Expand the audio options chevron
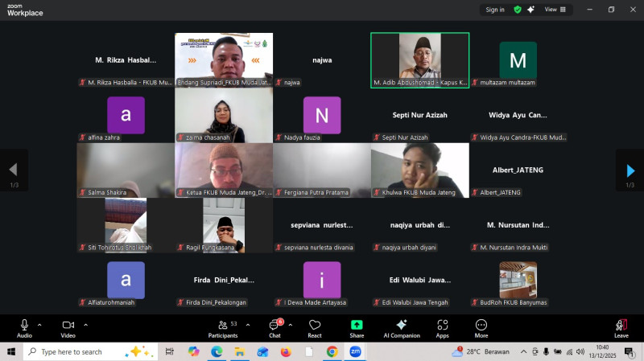 [39, 325]
